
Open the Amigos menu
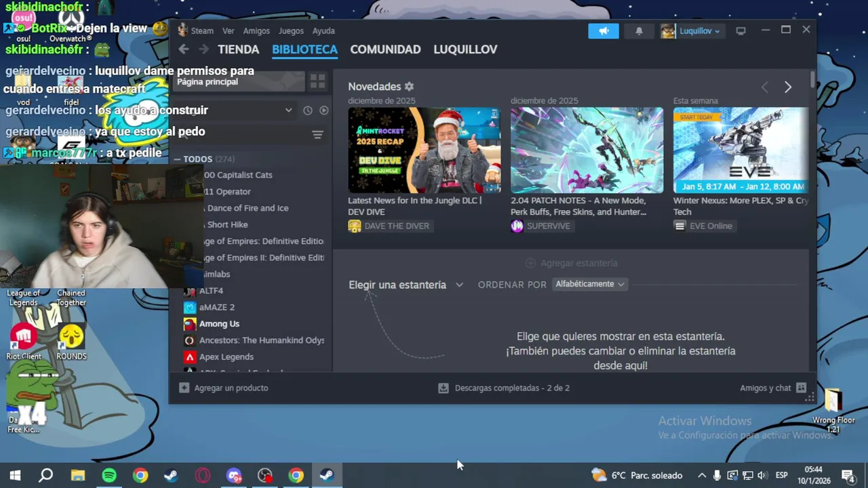(256, 30)
